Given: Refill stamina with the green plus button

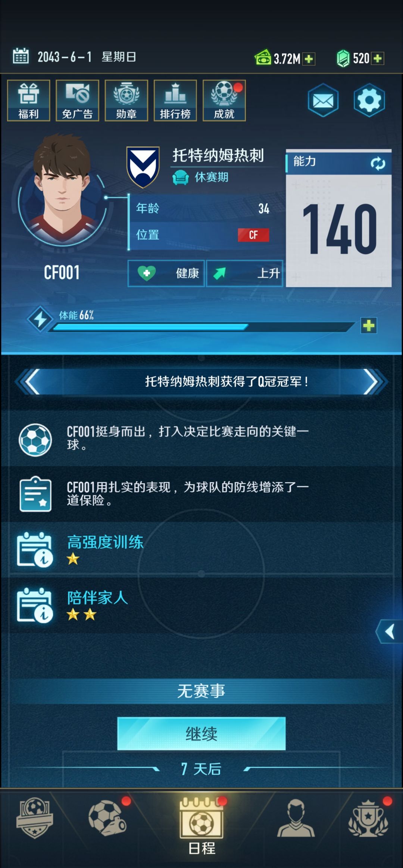Looking at the screenshot, I should [369, 326].
